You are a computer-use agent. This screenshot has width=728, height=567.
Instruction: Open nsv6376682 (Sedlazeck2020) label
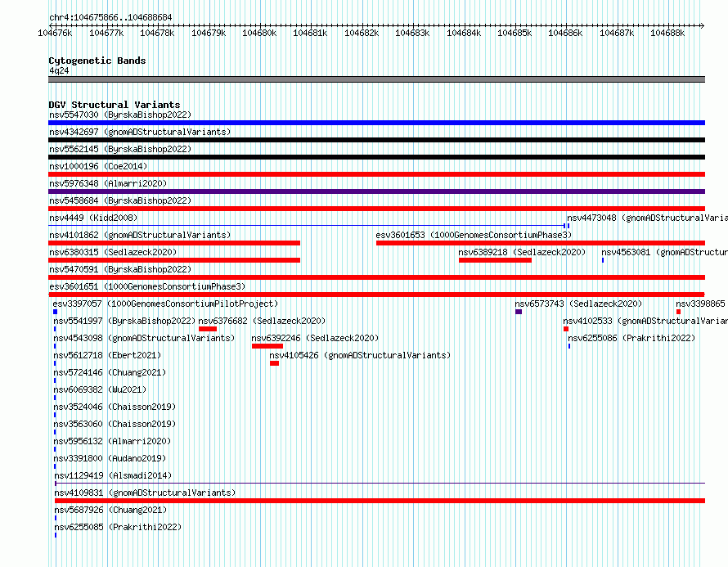262,321
